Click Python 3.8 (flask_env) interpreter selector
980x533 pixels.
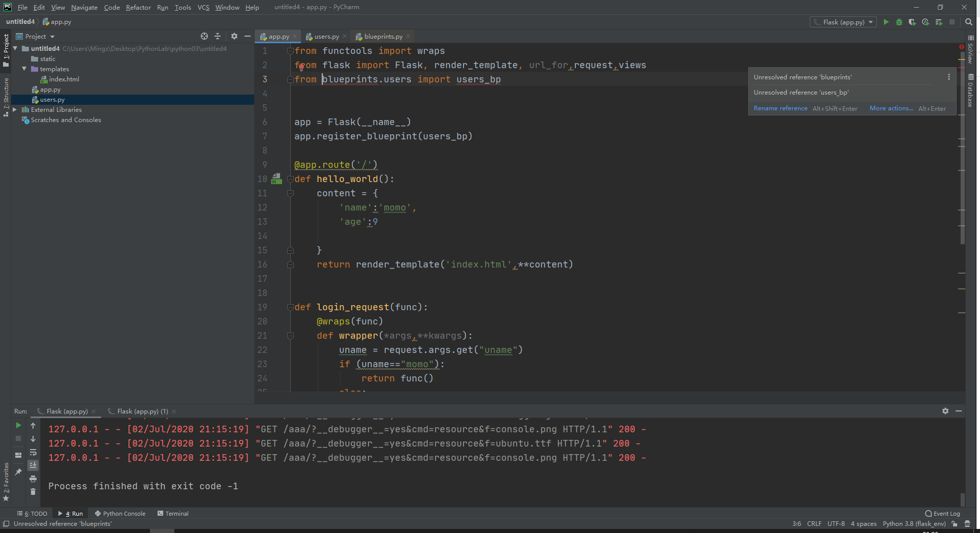click(x=914, y=524)
